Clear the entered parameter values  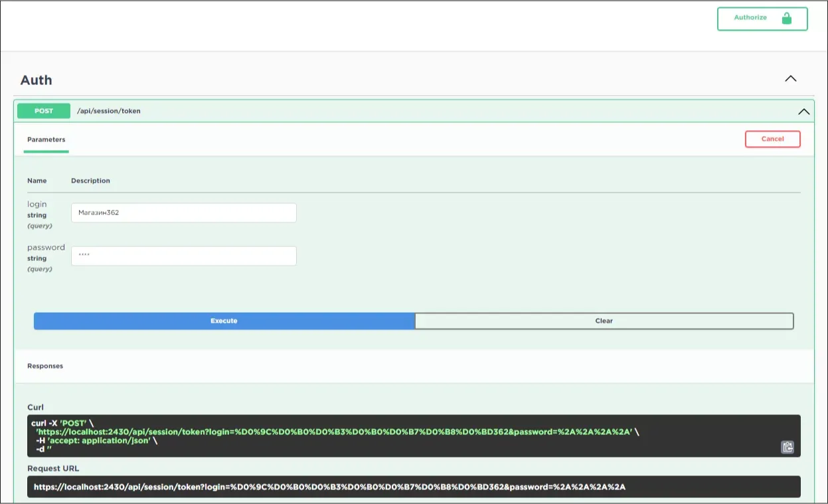click(x=604, y=321)
